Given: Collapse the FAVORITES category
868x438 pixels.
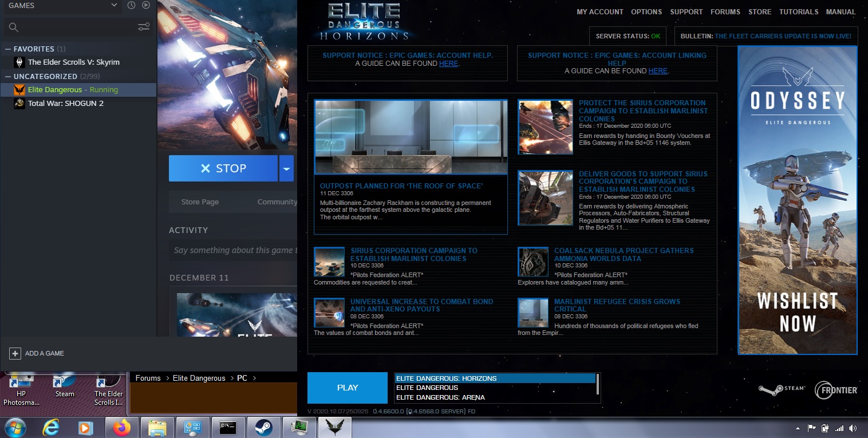Looking at the screenshot, I should click(8, 49).
